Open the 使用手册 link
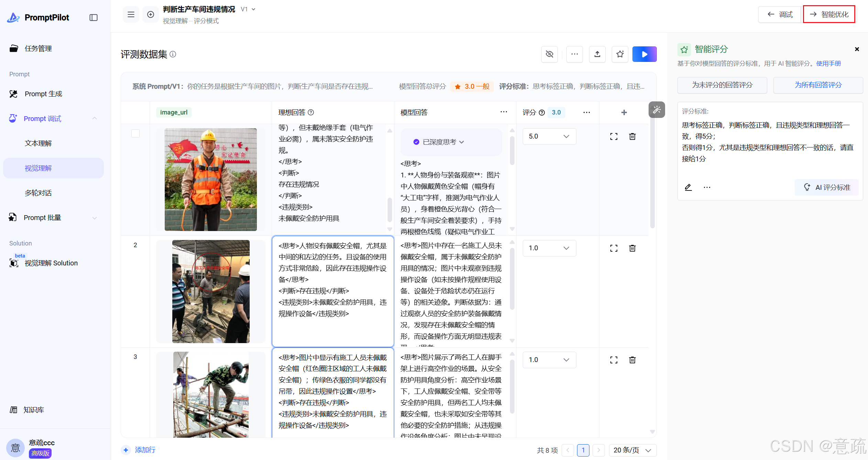The image size is (868, 460). click(828, 64)
